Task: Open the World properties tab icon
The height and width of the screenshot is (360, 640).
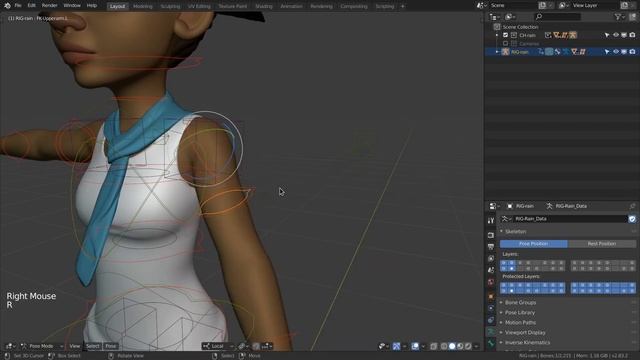Action: [x=491, y=282]
